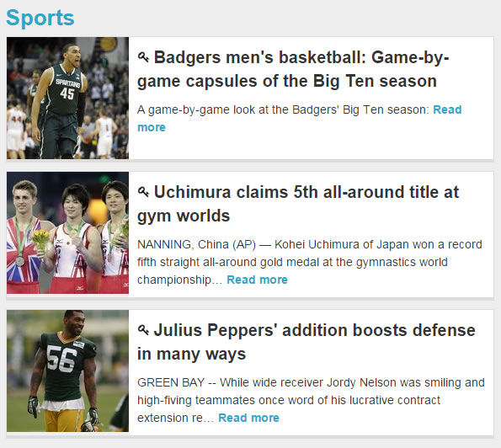Screen dimensions: 501x448
Task: Follow Read more after the gymnastics championship summary
Action: [257, 280]
